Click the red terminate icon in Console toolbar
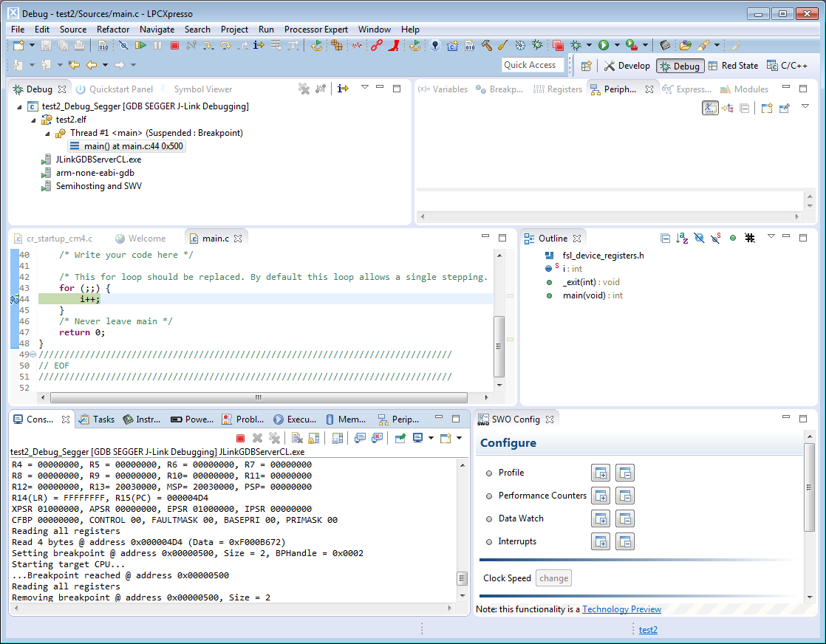 pyautogui.click(x=240, y=438)
